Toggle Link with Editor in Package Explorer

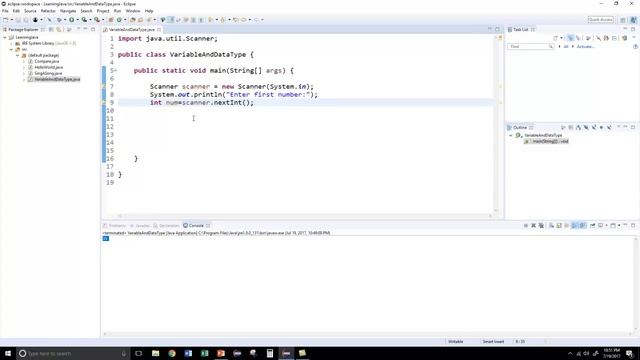click(59, 29)
